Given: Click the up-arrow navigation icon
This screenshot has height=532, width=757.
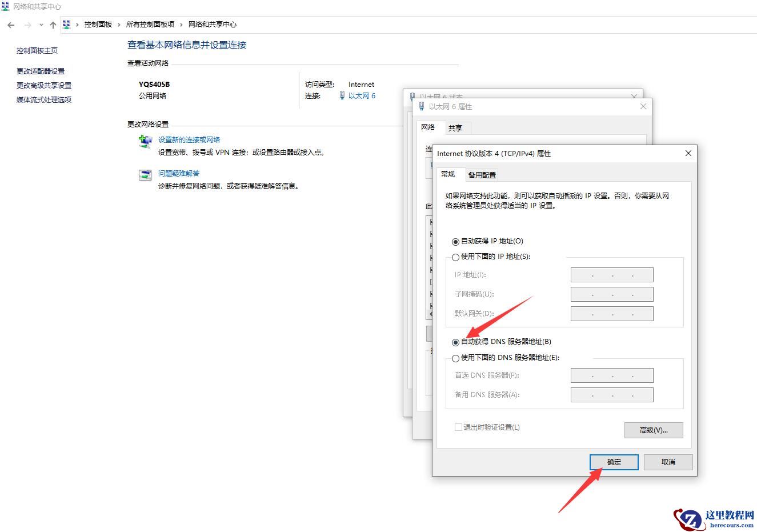Looking at the screenshot, I should coord(53,25).
